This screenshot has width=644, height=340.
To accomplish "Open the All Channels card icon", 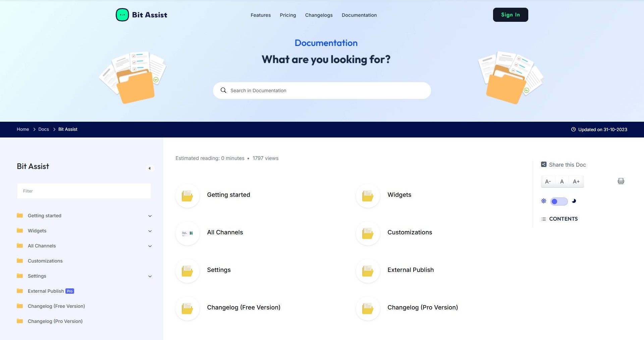I will click(187, 233).
